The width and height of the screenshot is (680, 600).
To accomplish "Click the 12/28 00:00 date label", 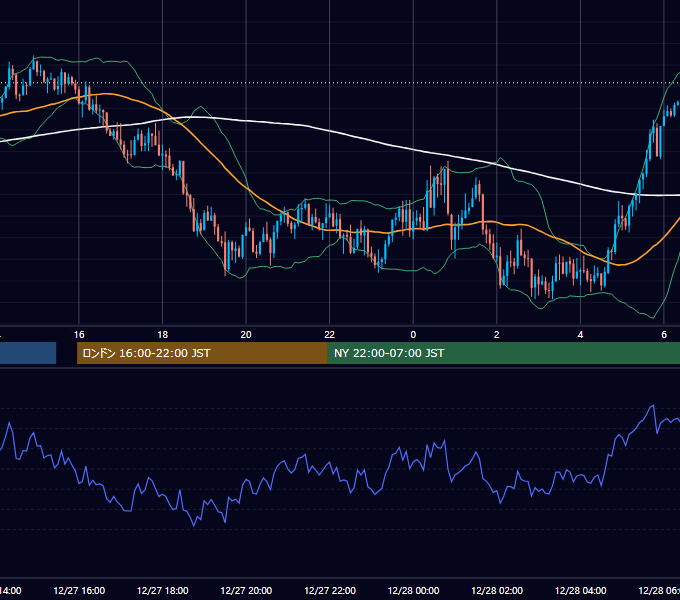I will 413,590.
